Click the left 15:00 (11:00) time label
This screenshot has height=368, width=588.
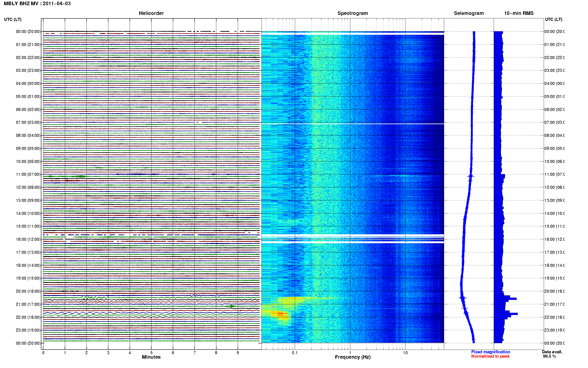click(28, 226)
